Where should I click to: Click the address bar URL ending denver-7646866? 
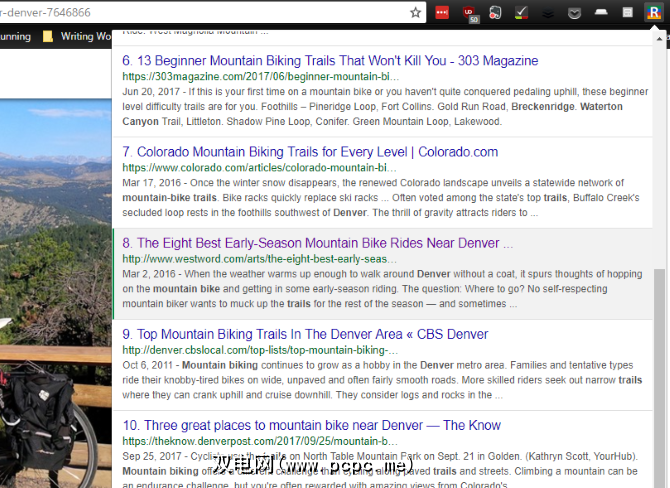click(45, 12)
